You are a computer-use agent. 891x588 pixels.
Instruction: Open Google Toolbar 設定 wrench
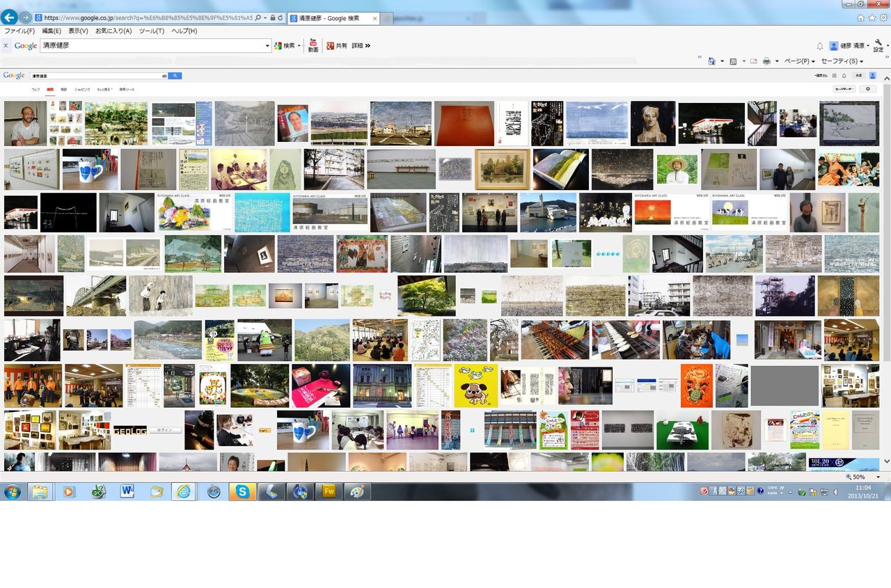tap(878, 46)
